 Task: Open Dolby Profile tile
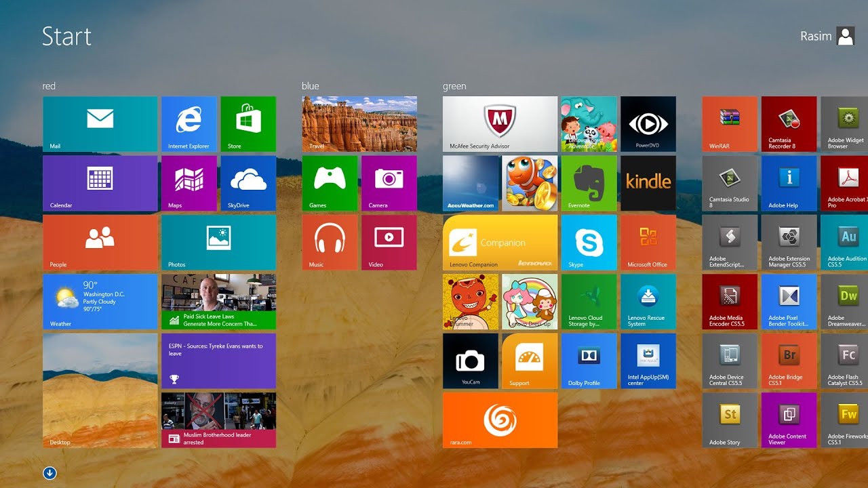(x=589, y=361)
